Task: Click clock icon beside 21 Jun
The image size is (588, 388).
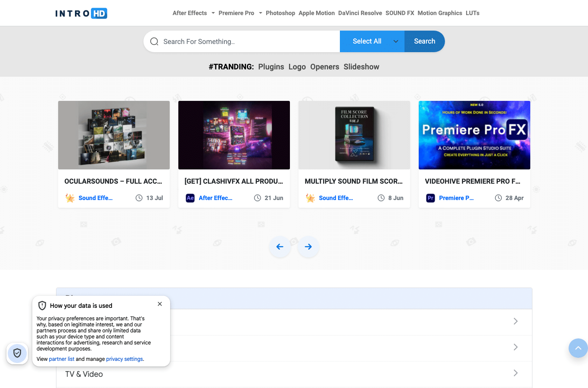Action: coord(258,198)
